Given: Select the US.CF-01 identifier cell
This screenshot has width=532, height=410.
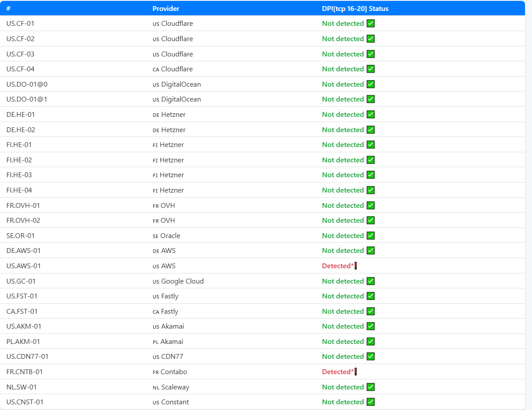Looking at the screenshot, I should (x=20, y=24).
